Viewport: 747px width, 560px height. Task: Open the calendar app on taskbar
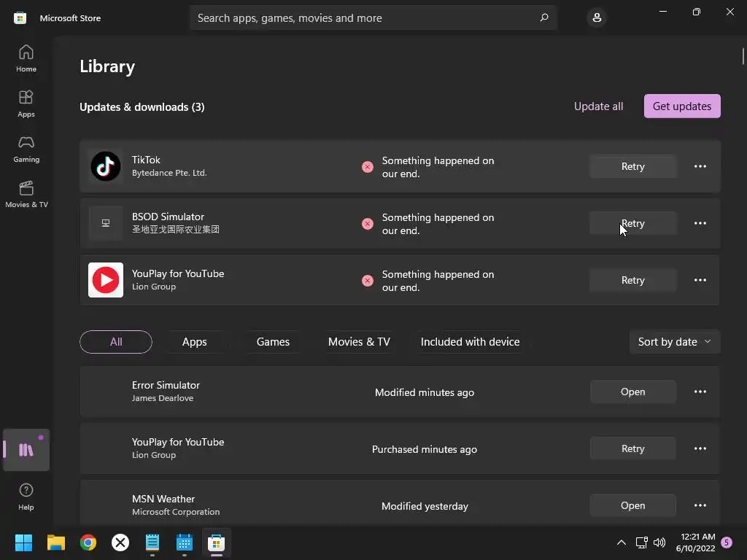pos(185,542)
